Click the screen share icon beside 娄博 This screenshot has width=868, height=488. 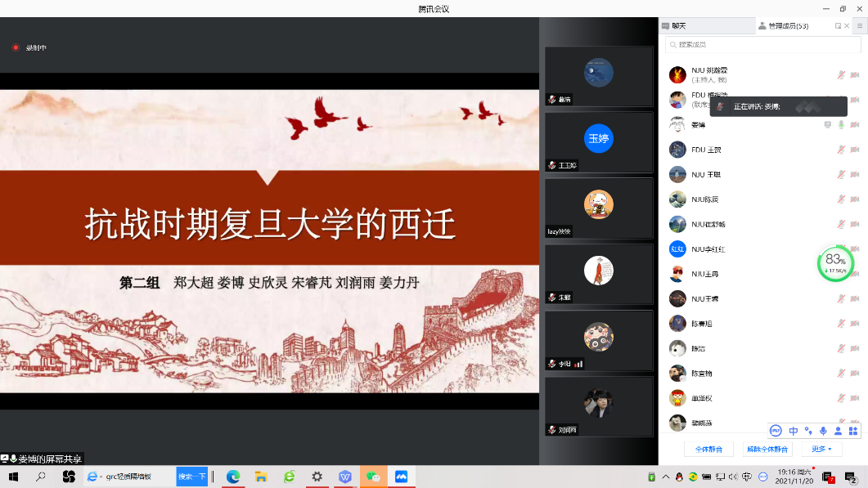(x=827, y=125)
